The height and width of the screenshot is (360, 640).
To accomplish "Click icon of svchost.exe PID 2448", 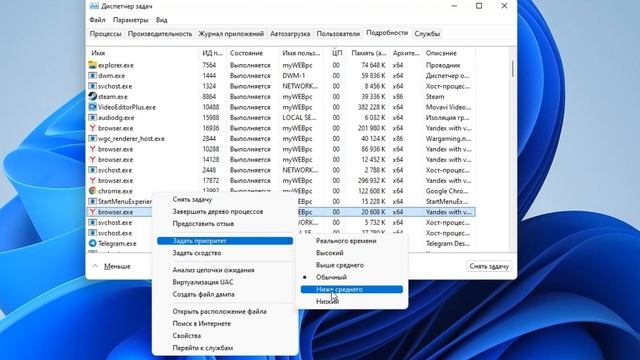I will 92,170.
